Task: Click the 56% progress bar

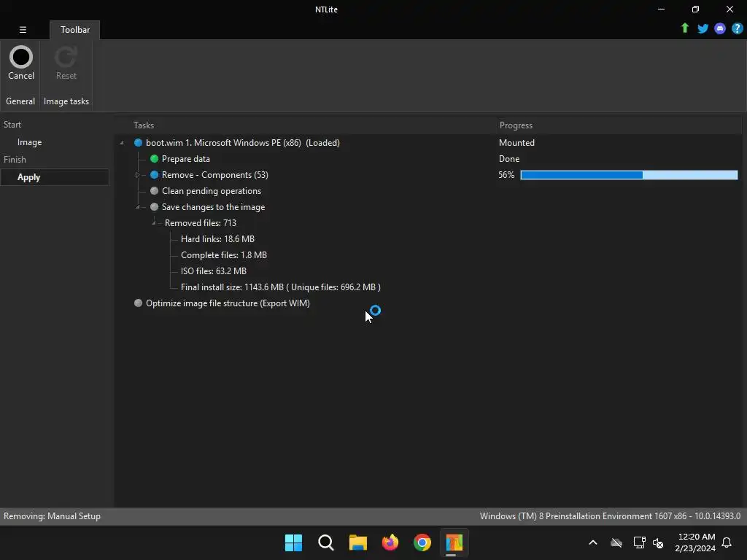Action: [629, 175]
